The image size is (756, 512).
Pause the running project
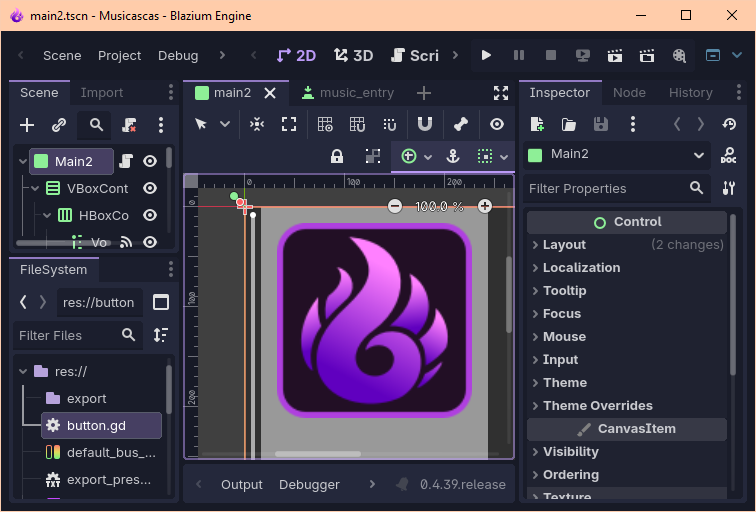pyautogui.click(x=519, y=55)
